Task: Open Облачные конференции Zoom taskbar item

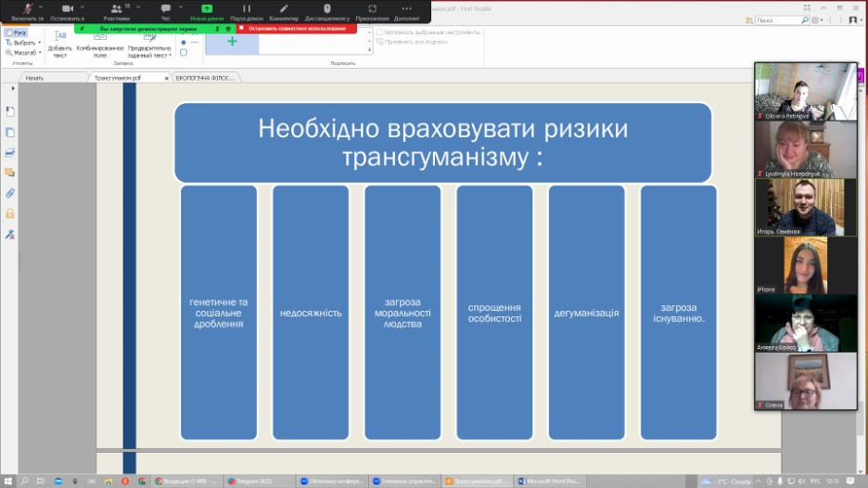Action: point(332,482)
